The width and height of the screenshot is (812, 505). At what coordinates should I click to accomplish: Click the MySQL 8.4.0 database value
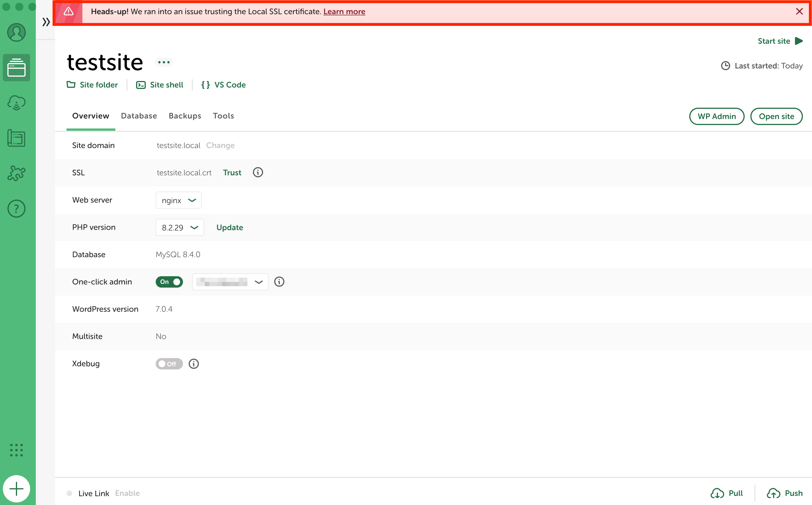pyautogui.click(x=178, y=255)
